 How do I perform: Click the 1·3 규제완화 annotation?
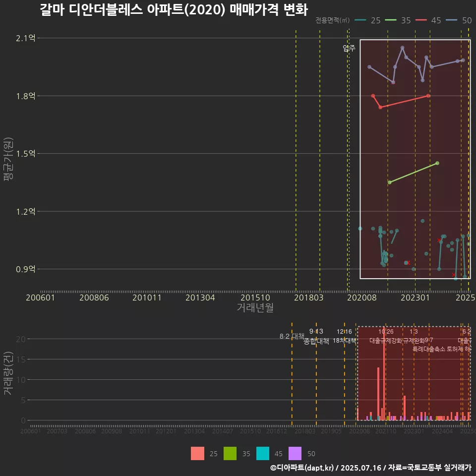pos(414,336)
